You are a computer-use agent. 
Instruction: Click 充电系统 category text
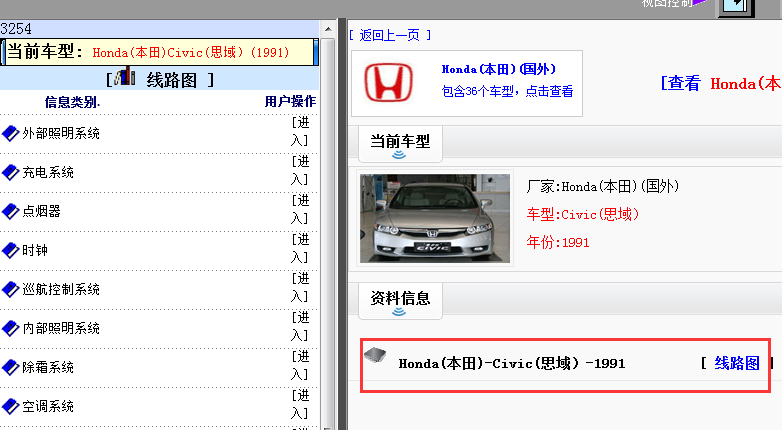pyautogui.click(x=48, y=173)
